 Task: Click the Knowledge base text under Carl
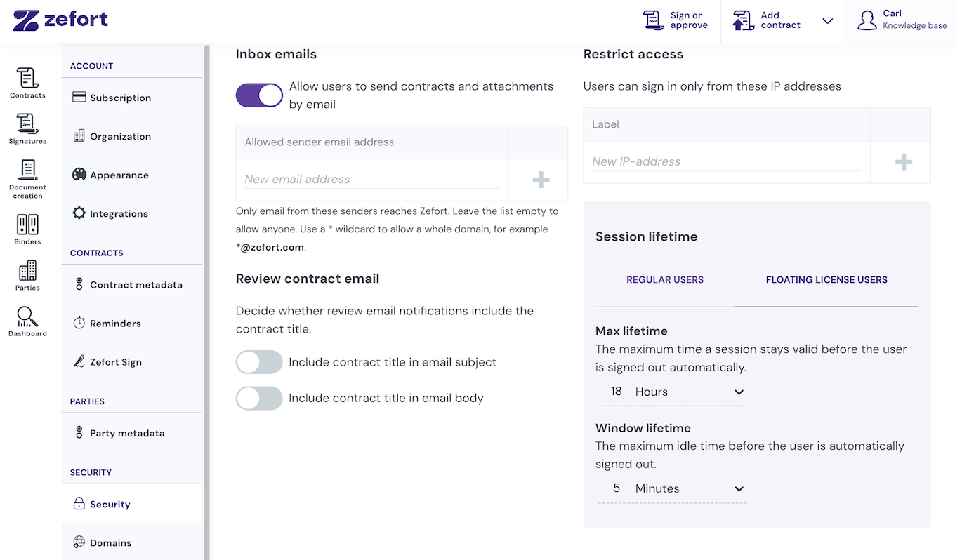coord(915,26)
